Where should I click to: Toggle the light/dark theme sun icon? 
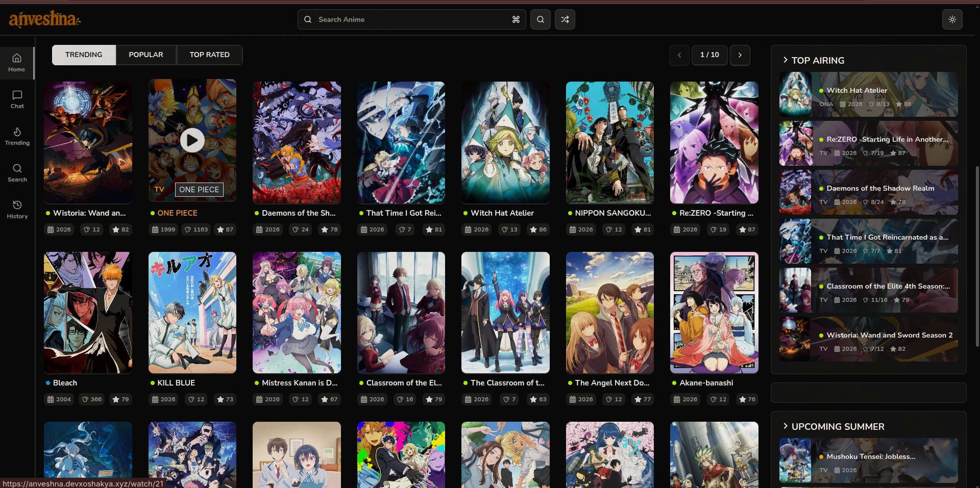click(x=952, y=19)
